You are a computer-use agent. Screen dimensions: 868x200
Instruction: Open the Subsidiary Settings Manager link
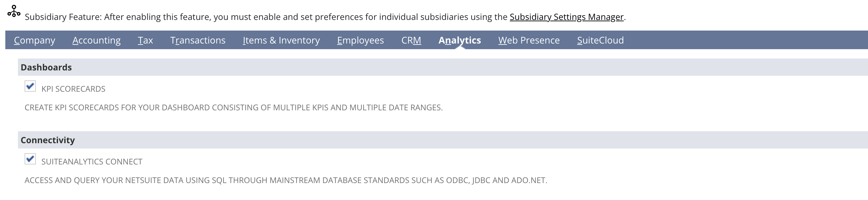click(x=566, y=17)
